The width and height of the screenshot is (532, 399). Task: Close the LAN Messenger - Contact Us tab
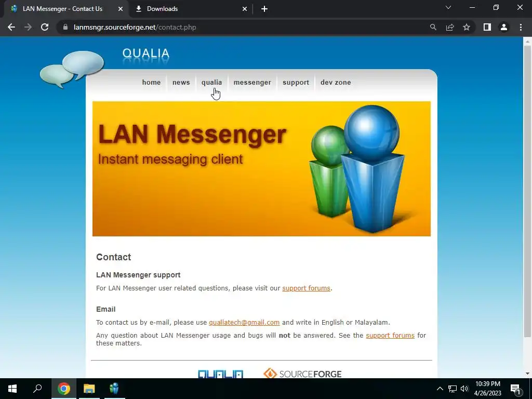121,9
